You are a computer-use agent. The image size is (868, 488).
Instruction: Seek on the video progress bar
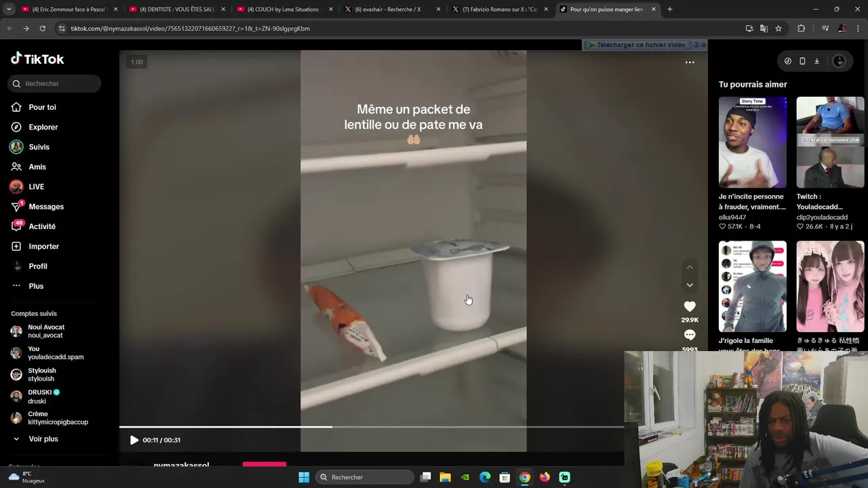click(372, 427)
